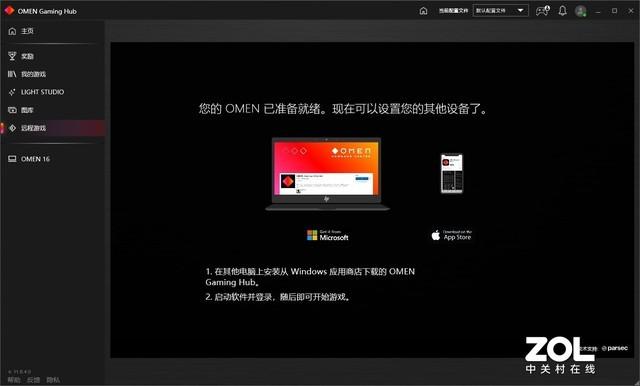Click the sparkle icon beside LIGHT STUDIO

pyautogui.click(x=12, y=92)
